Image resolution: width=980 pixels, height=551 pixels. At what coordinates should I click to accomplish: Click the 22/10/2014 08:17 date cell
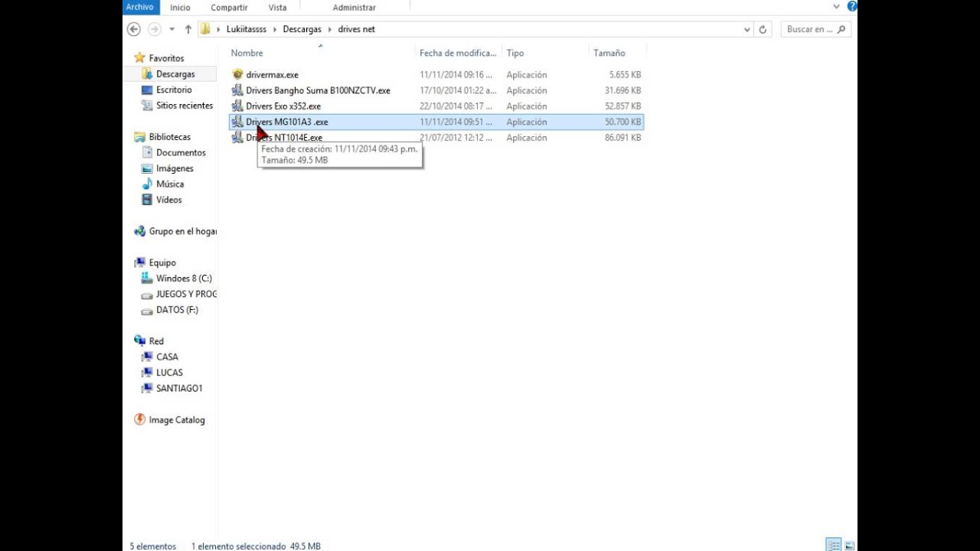(x=456, y=106)
